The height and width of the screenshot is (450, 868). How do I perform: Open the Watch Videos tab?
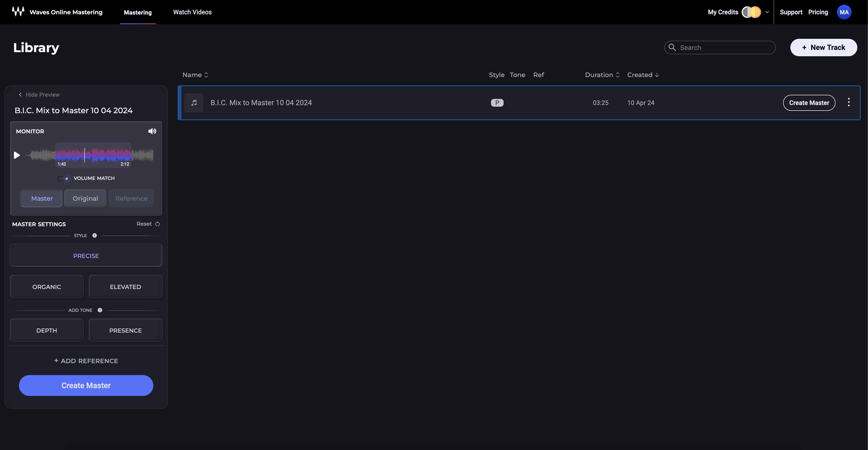[x=192, y=12]
